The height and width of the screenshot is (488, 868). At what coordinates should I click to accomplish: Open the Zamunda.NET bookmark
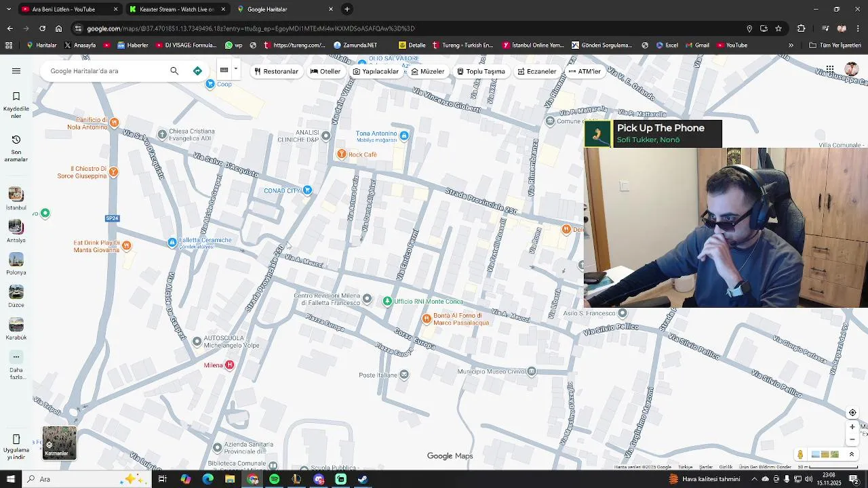click(x=355, y=45)
